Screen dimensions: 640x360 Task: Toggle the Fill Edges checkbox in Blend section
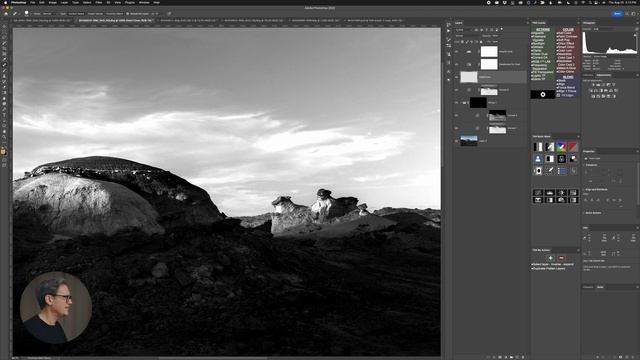pos(558,95)
